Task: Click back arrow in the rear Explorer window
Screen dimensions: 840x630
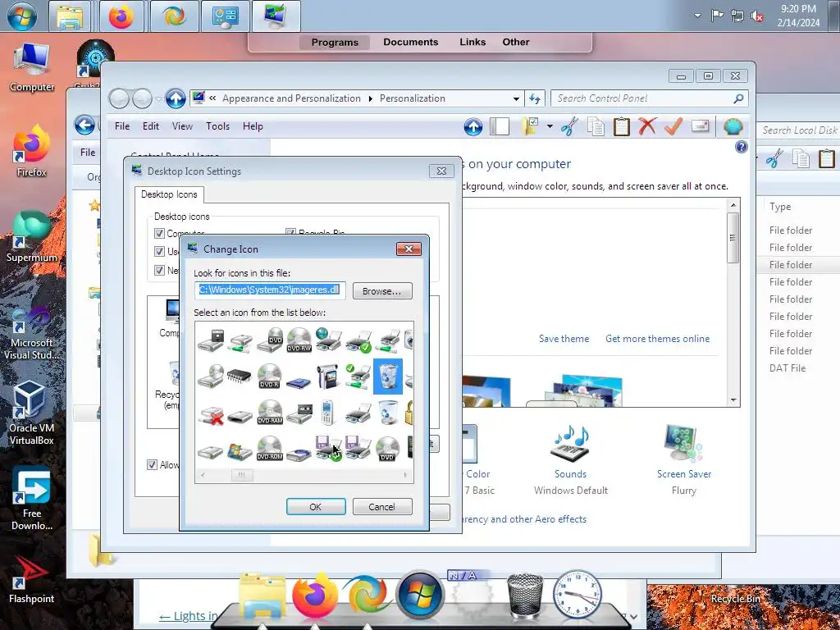Action: [x=84, y=126]
